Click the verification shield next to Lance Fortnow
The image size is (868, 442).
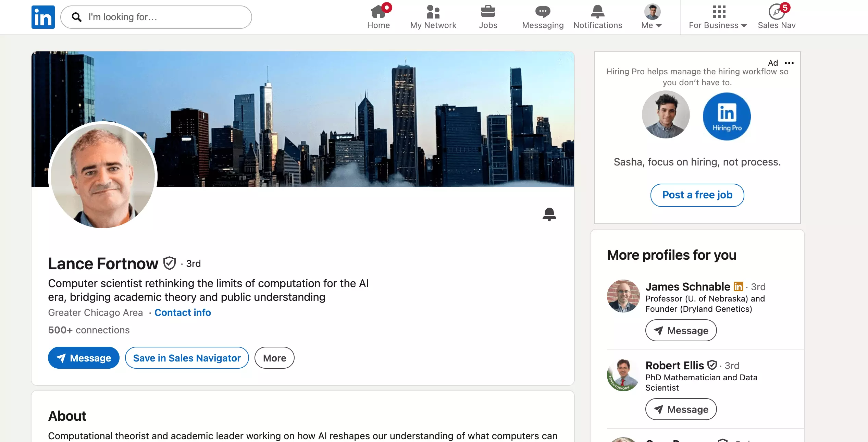[170, 263]
